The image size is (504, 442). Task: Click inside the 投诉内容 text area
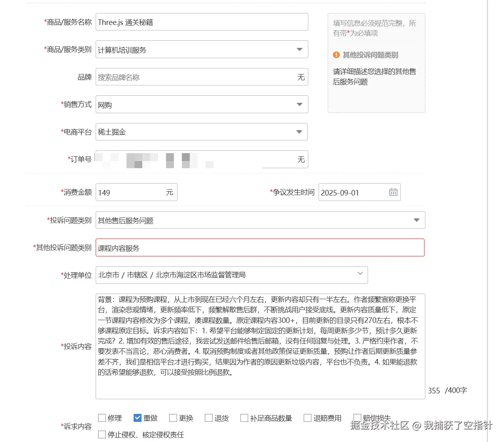coord(260,346)
